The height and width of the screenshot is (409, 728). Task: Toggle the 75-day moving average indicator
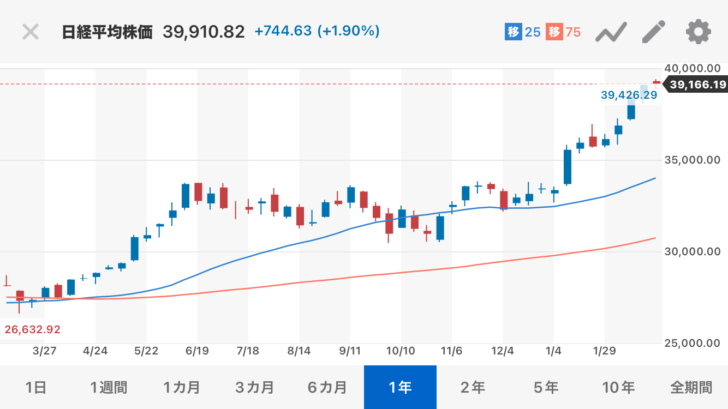[x=565, y=32]
